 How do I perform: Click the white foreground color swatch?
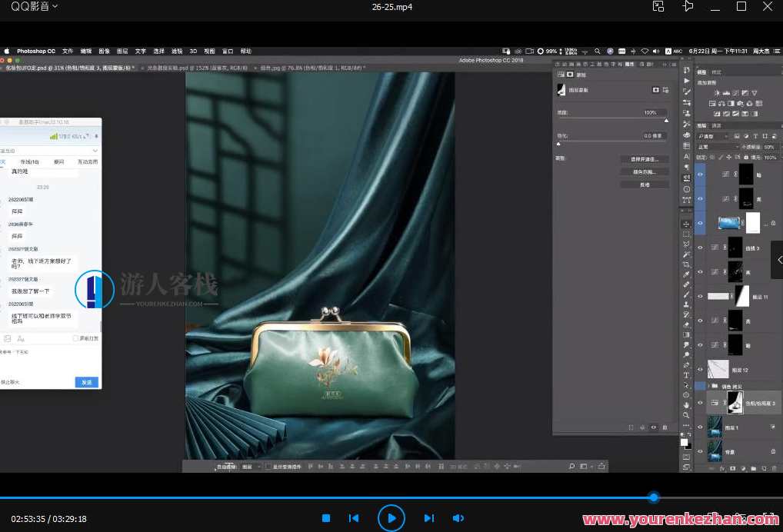[683, 442]
